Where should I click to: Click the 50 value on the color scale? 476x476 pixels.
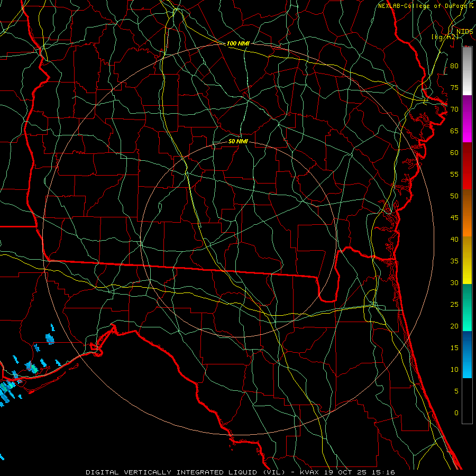(454, 196)
